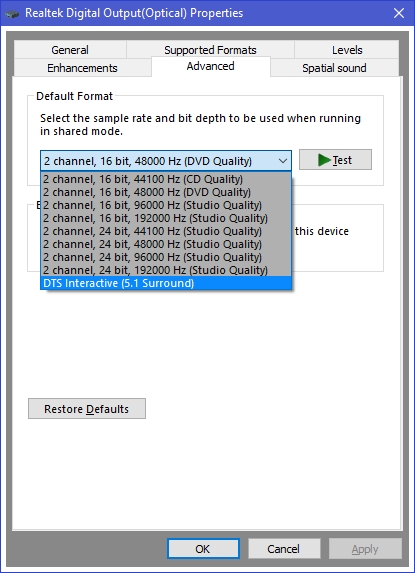Select 2 channel, 24 bit, 44100 Hz option
This screenshot has width=415, height=573.
pos(166,231)
